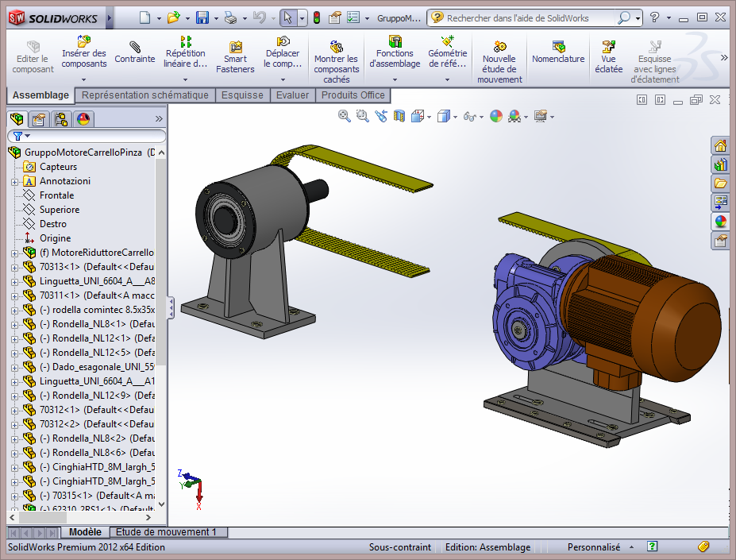This screenshot has width=736, height=560.
Task: Open the Nomenclature bill of materials
Action: click(557, 52)
